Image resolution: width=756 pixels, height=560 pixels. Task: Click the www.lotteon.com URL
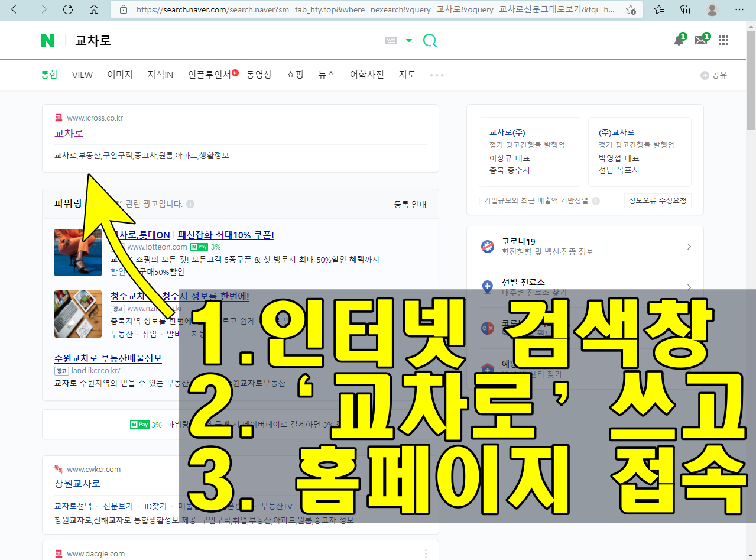coord(157,247)
